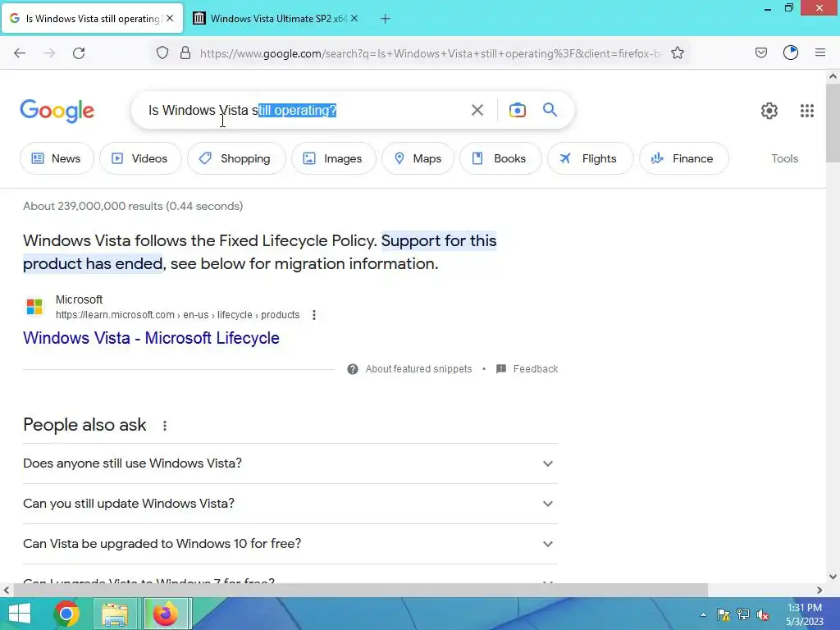
Task: Open more options for the Microsoft result
Action: (314, 315)
